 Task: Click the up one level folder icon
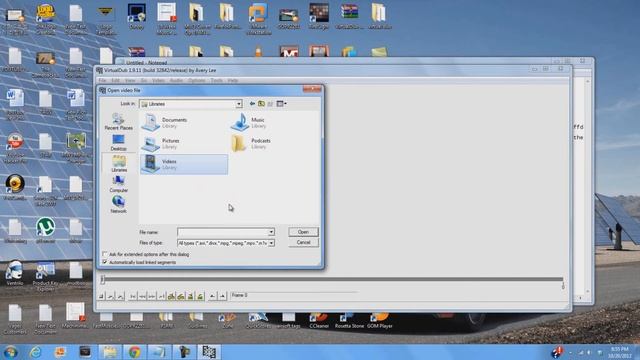pyautogui.click(x=261, y=104)
